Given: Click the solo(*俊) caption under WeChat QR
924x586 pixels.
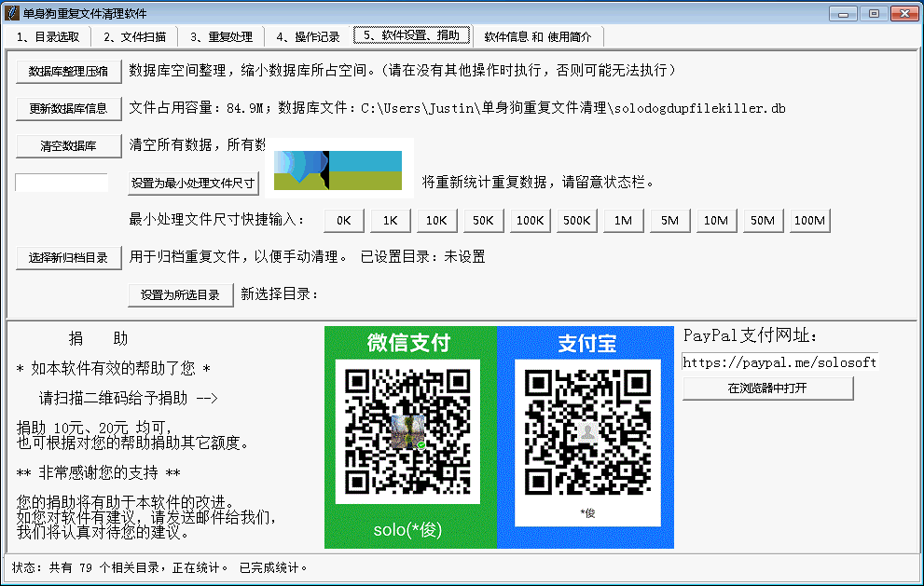Looking at the screenshot, I should click(407, 529).
